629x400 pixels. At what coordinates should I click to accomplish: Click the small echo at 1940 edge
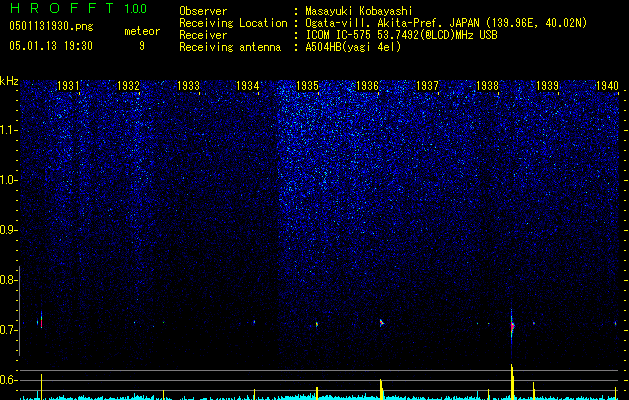click(615, 323)
